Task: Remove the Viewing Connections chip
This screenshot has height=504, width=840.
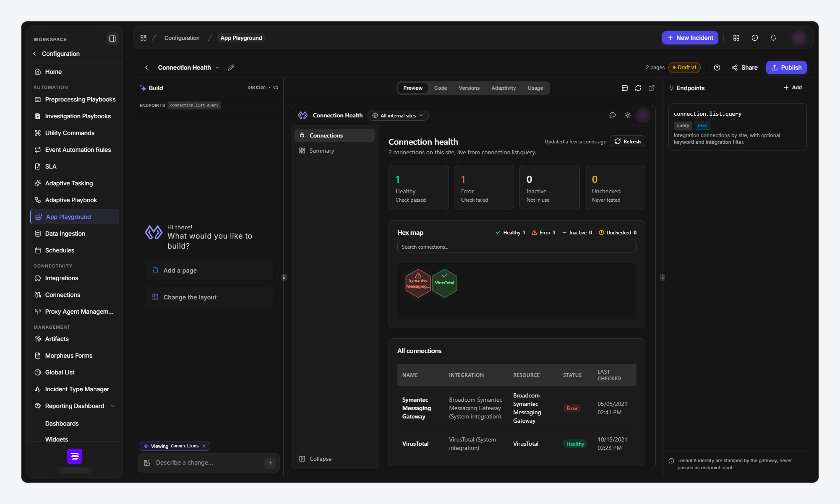Action: [x=204, y=446]
